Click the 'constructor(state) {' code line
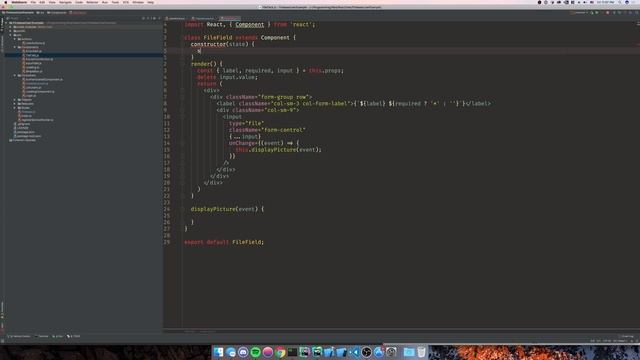 pos(222,44)
